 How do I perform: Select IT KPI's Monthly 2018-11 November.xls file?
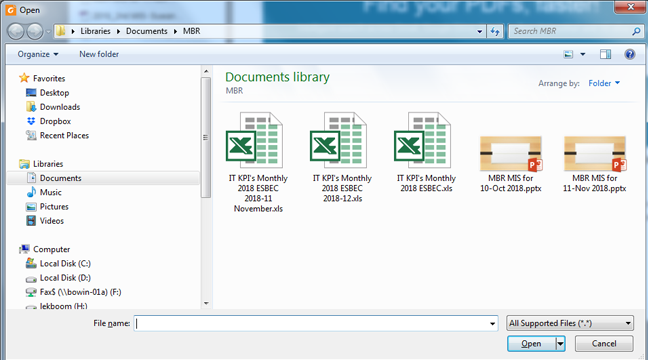pyautogui.click(x=258, y=162)
